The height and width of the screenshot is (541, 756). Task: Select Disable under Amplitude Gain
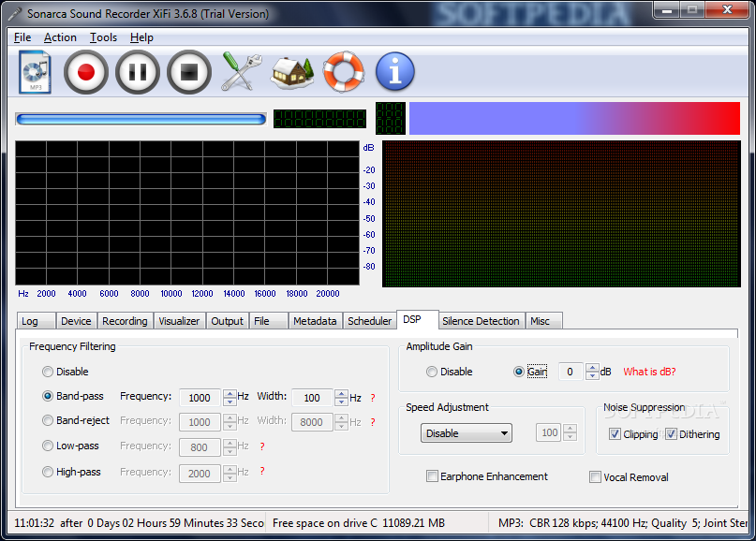(450, 372)
